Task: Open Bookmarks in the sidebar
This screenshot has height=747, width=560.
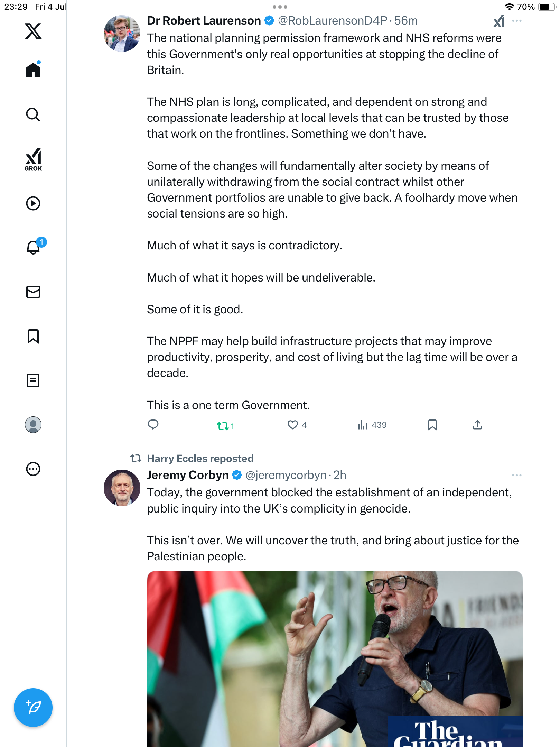Action: coord(33,336)
